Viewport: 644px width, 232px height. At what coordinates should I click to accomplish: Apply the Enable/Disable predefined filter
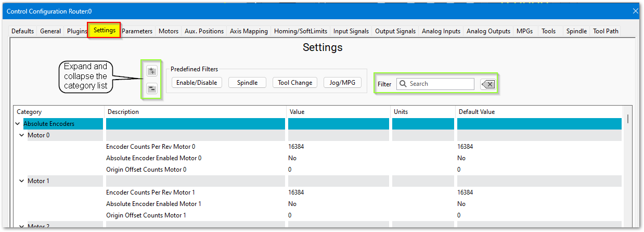tap(197, 83)
